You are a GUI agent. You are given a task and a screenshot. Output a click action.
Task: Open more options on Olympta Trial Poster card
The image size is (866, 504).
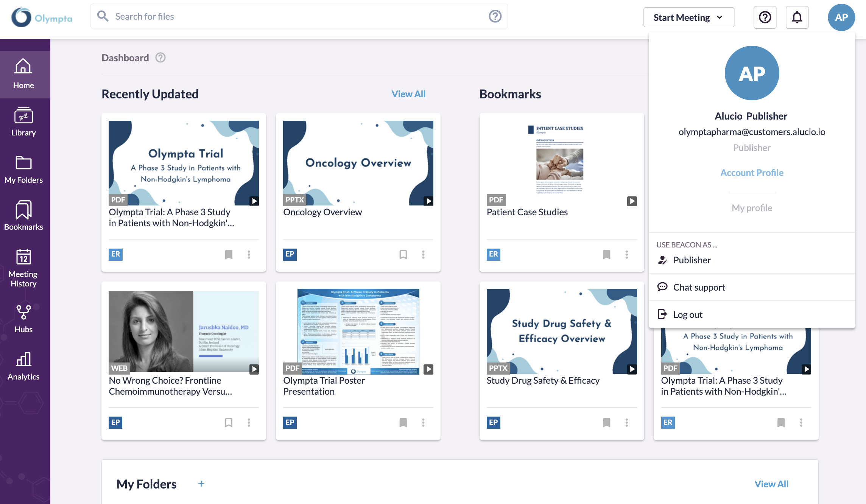[423, 422]
